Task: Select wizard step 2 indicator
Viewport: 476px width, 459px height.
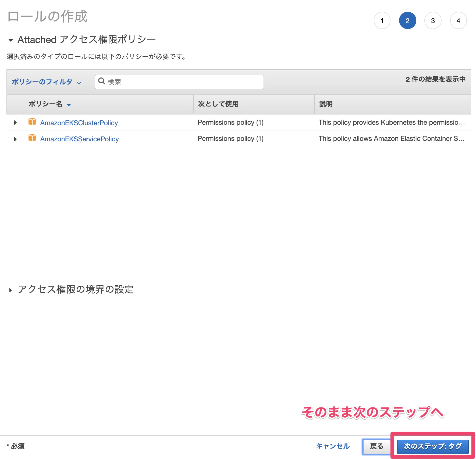Action: 407,21
